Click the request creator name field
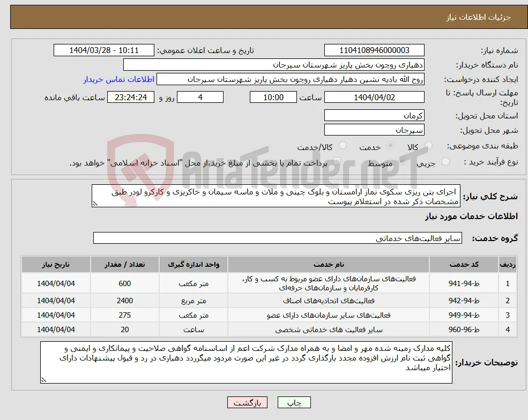Screen dimensions: 528x420 click(x=290, y=79)
